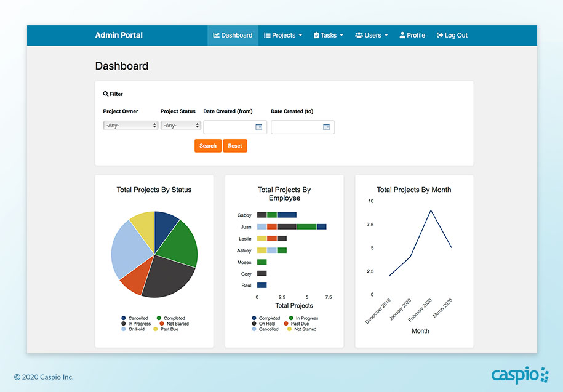The width and height of the screenshot is (563, 392).
Task: Toggle Past Due legend in employee chart
Action: [286, 324]
